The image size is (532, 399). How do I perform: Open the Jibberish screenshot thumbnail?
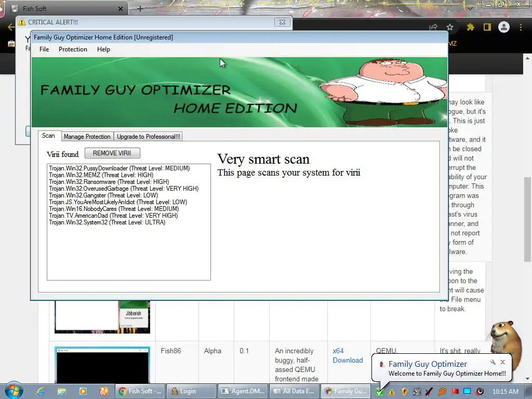[x=102, y=317]
